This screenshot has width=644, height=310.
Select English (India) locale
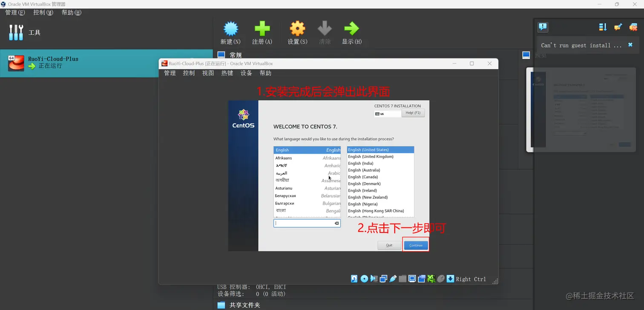(380, 164)
